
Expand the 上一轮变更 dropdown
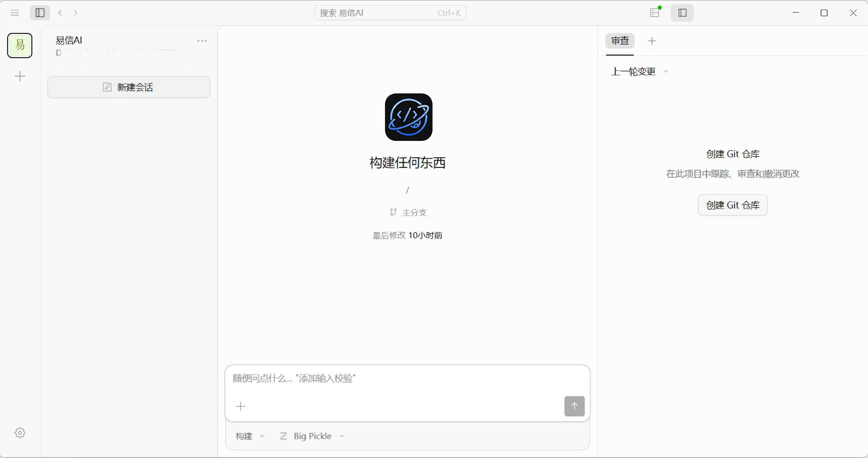[639, 71]
